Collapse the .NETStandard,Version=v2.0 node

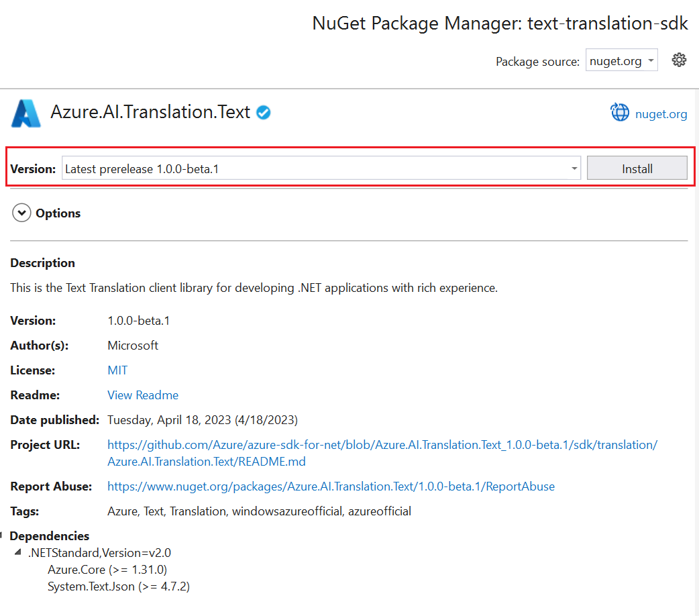[16, 552]
